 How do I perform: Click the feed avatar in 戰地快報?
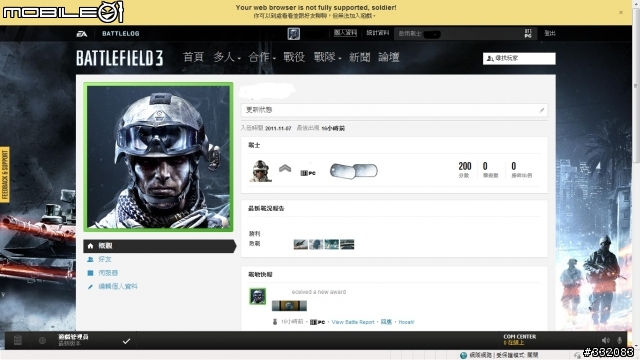(258, 296)
